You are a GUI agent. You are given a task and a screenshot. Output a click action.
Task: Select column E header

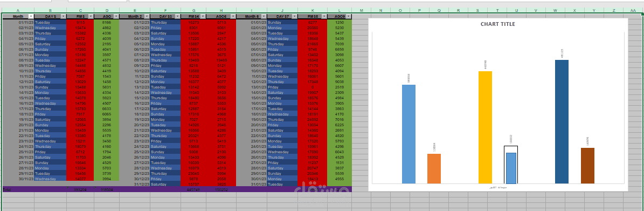(x=134, y=10)
